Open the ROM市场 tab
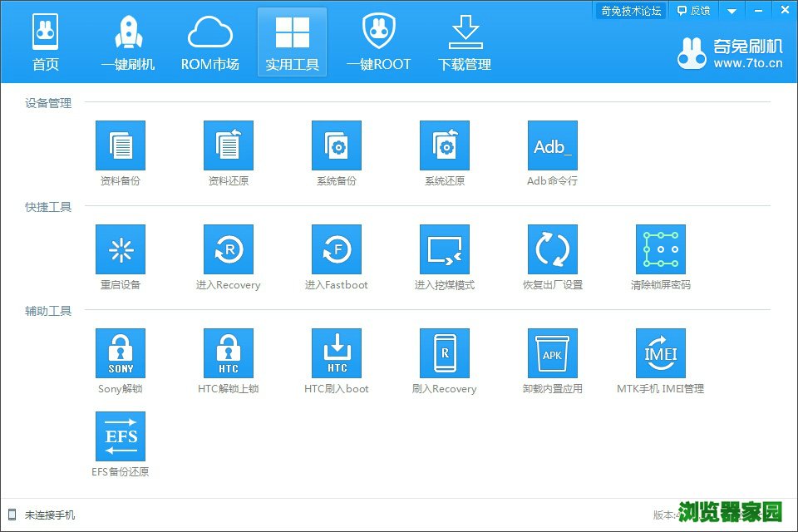Viewport: 798px width, 532px height. pos(210,42)
